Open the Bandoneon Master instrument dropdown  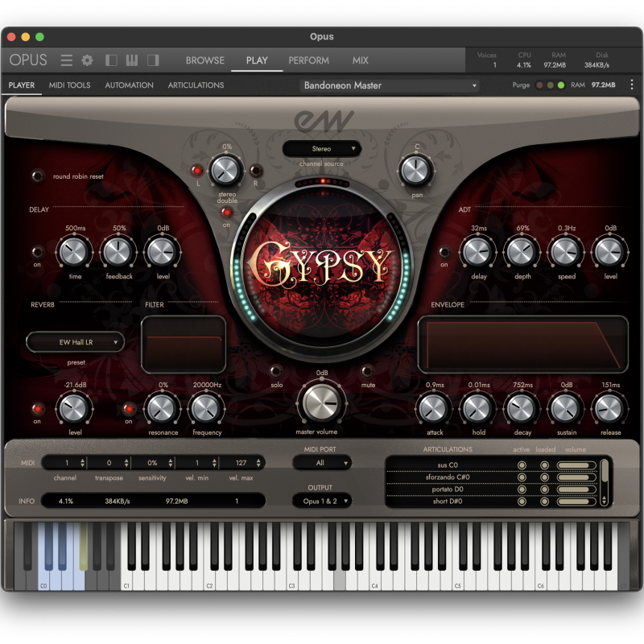click(x=390, y=85)
